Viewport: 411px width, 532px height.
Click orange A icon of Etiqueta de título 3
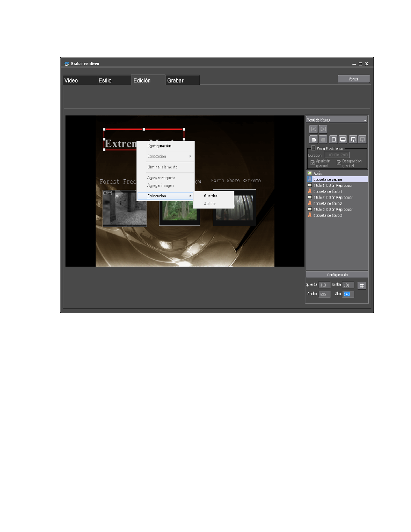point(309,215)
